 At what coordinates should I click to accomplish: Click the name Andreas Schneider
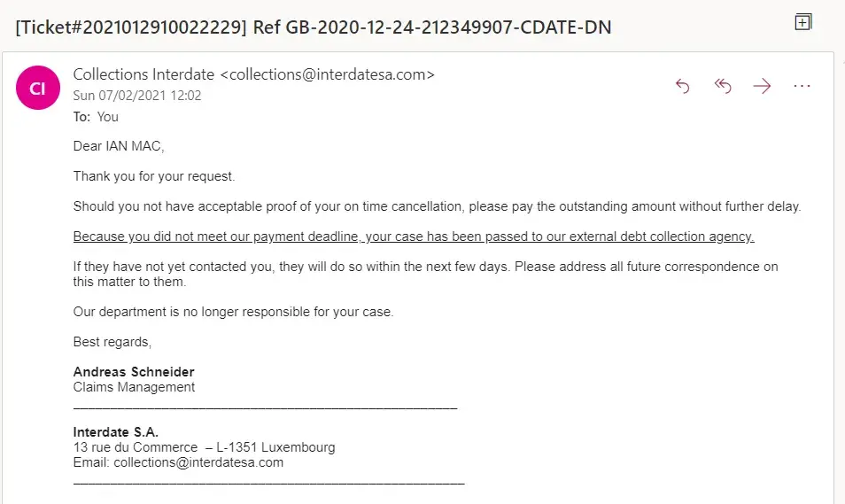(x=134, y=372)
